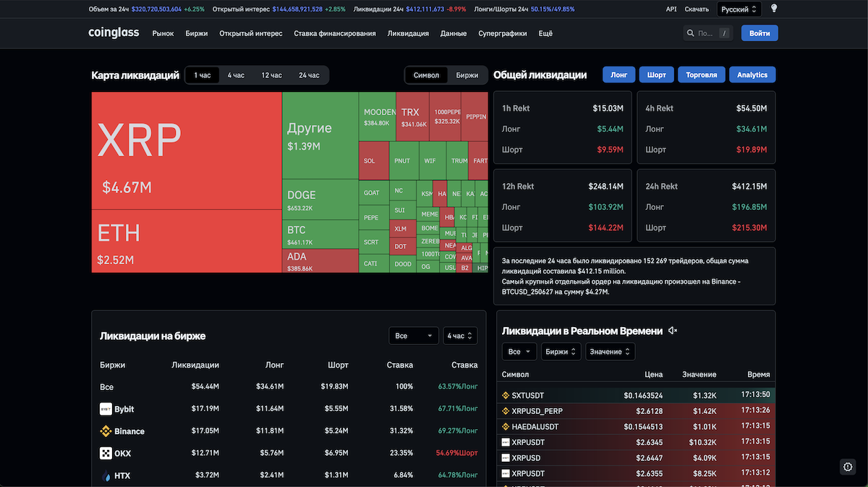Image resolution: width=868 pixels, height=487 pixels.
Task: Open the 4 час dropdown in exchange liquidations panel
Action: point(461,336)
